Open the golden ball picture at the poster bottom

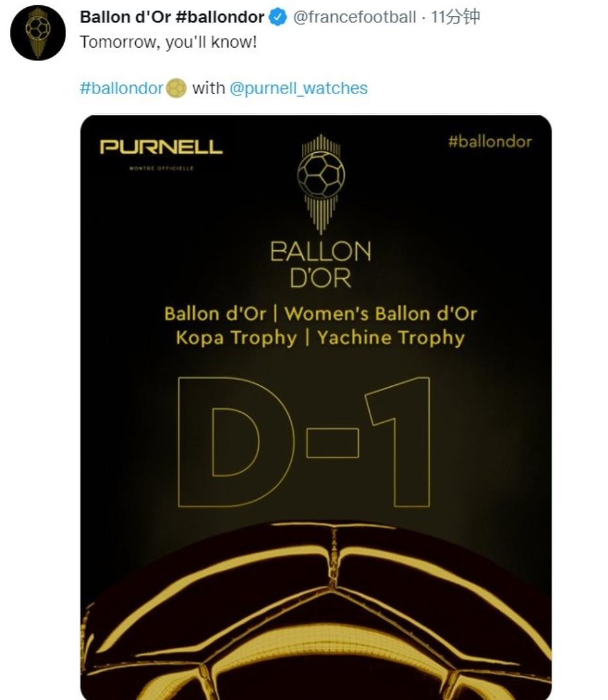coord(316,610)
